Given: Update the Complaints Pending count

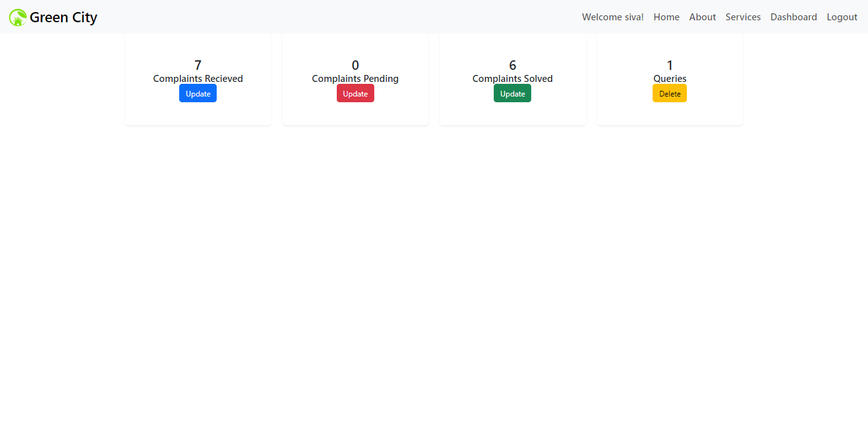Looking at the screenshot, I should tap(355, 93).
